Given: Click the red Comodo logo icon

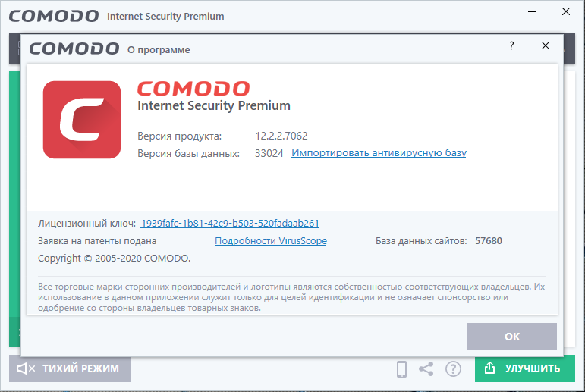Looking at the screenshot, I should click(x=82, y=120).
